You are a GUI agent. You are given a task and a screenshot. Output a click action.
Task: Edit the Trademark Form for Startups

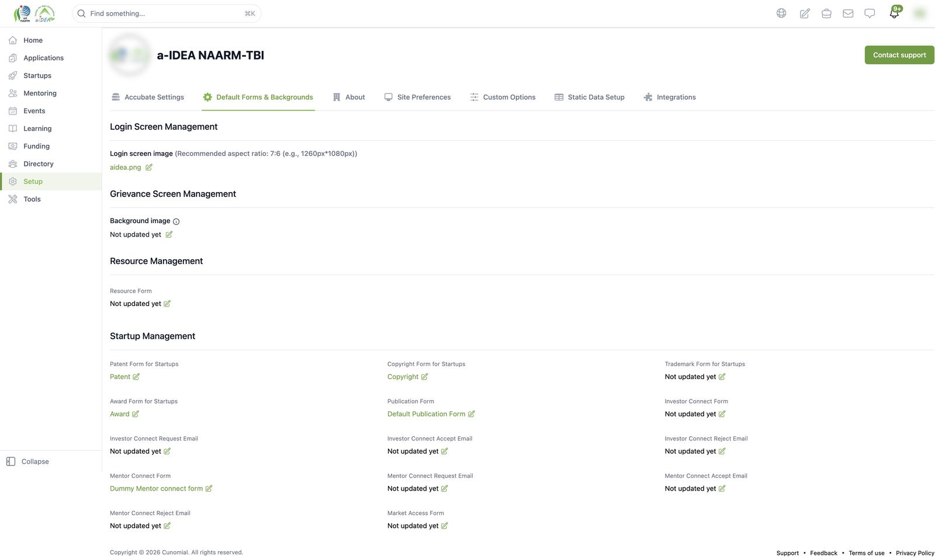click(x=722, y=377)
